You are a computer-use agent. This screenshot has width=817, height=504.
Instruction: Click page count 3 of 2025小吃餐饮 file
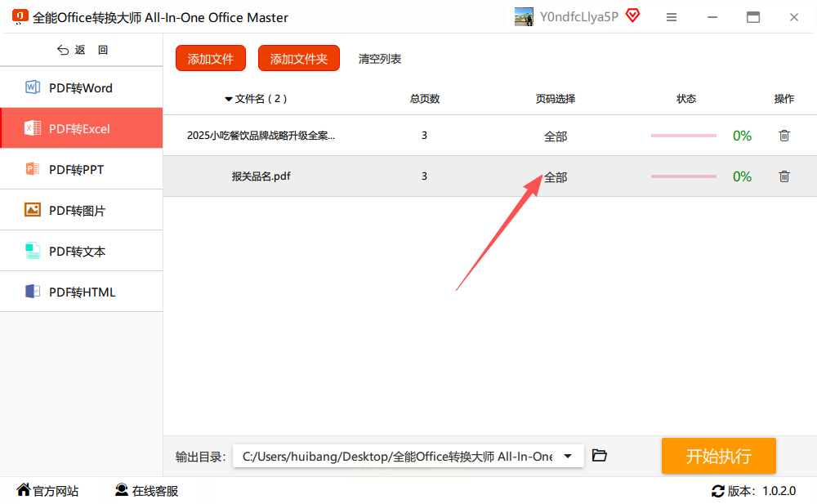(x=424, y=136)
